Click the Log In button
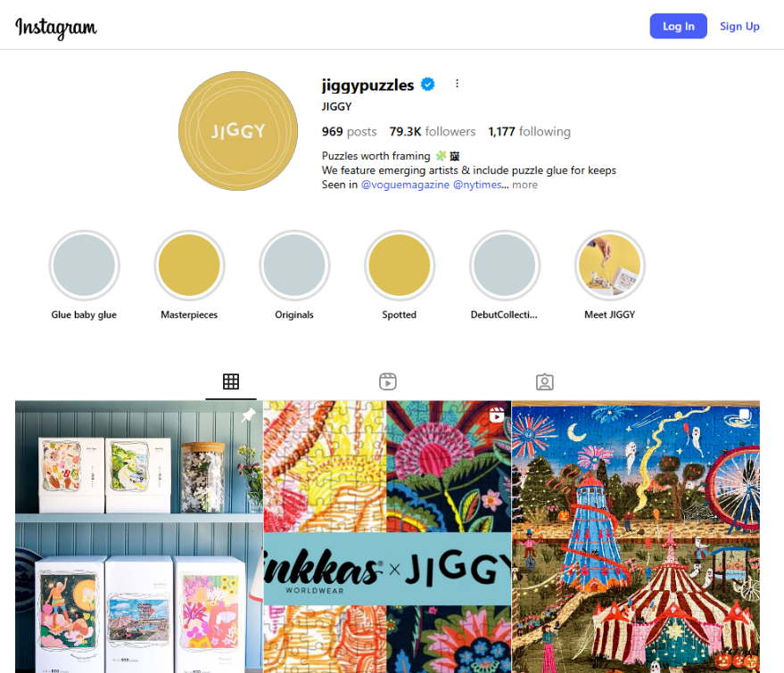The height and width of the screenshot is (673, 784). point(678,26)
